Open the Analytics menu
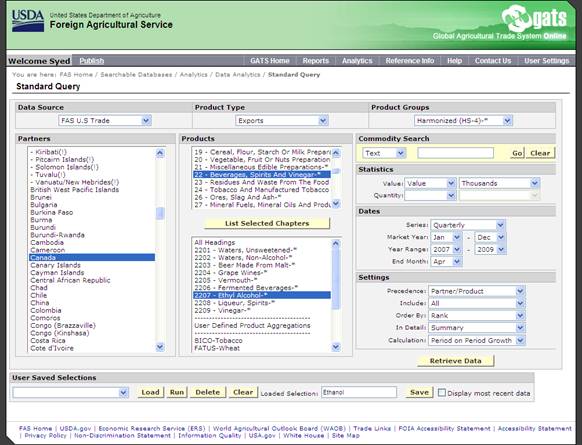The width and height of the screenshot is (582, 445). click(x=357, y=61)
